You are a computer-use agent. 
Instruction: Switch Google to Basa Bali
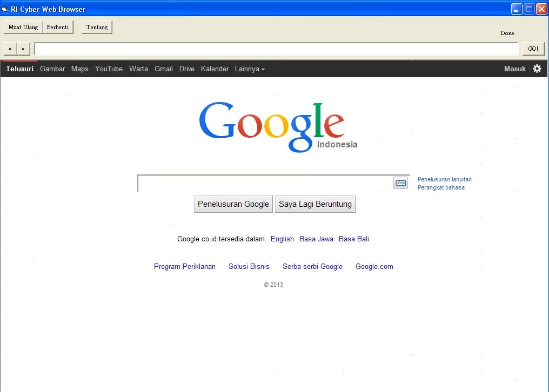(x=353, y=239)
